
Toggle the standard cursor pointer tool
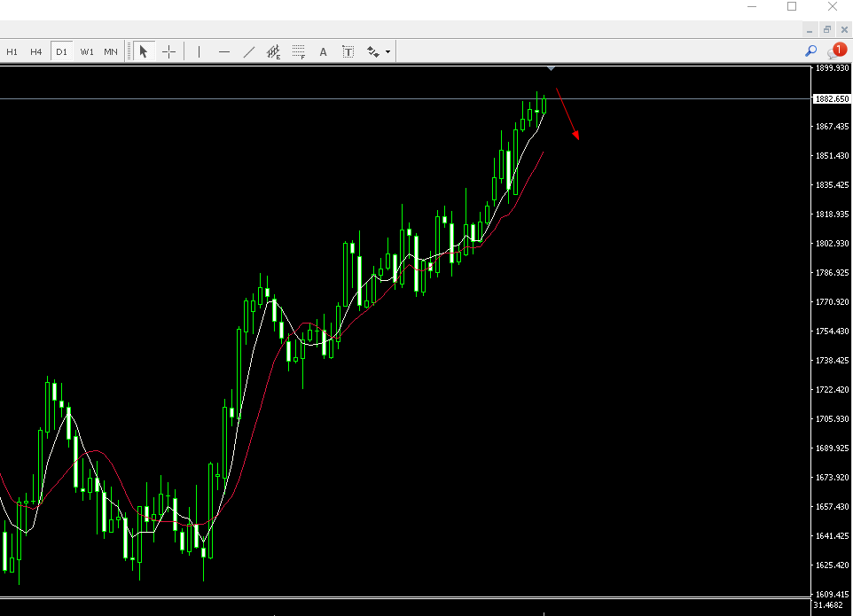pyautogui.click(x=143, y=51)
